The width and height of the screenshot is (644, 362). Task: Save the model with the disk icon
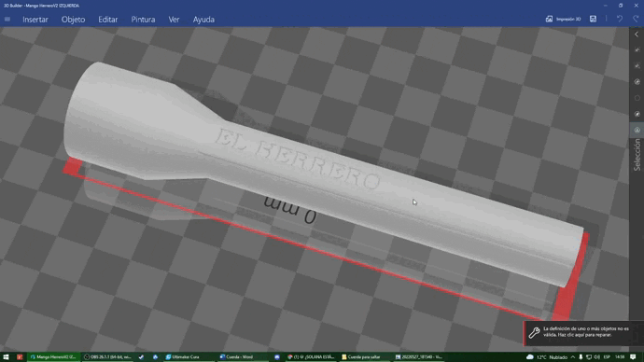[593, 19]
